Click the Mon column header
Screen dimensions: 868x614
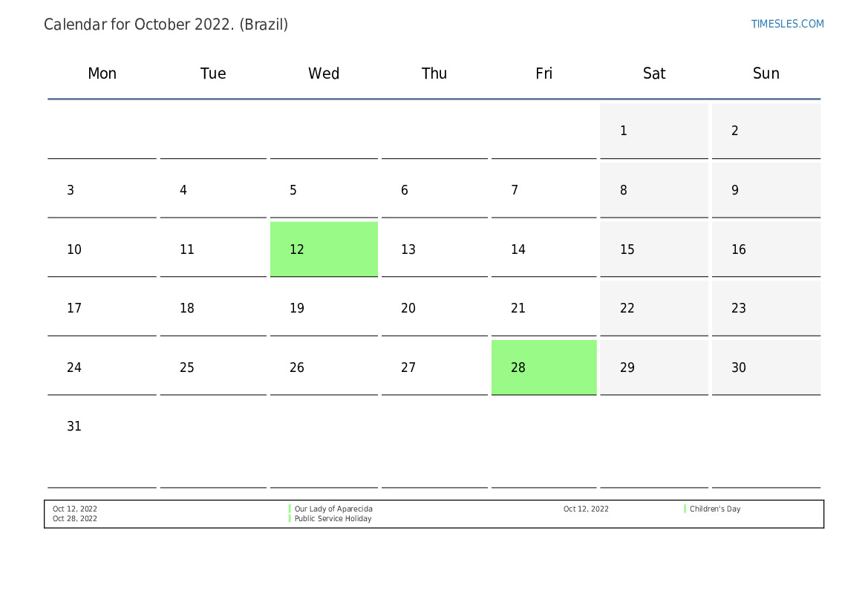click(102, 74)
